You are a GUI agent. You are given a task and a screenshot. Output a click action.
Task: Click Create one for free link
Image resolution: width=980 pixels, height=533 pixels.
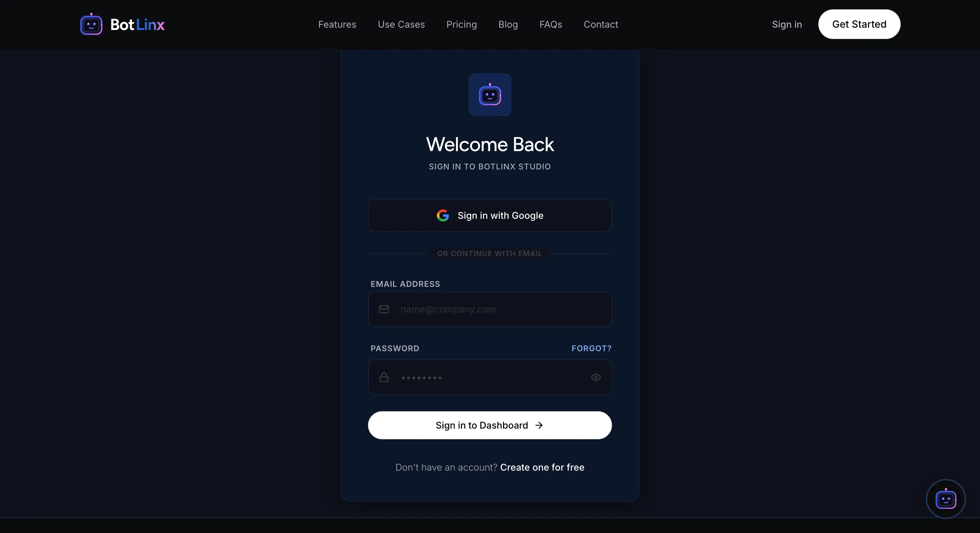[542, 467]
